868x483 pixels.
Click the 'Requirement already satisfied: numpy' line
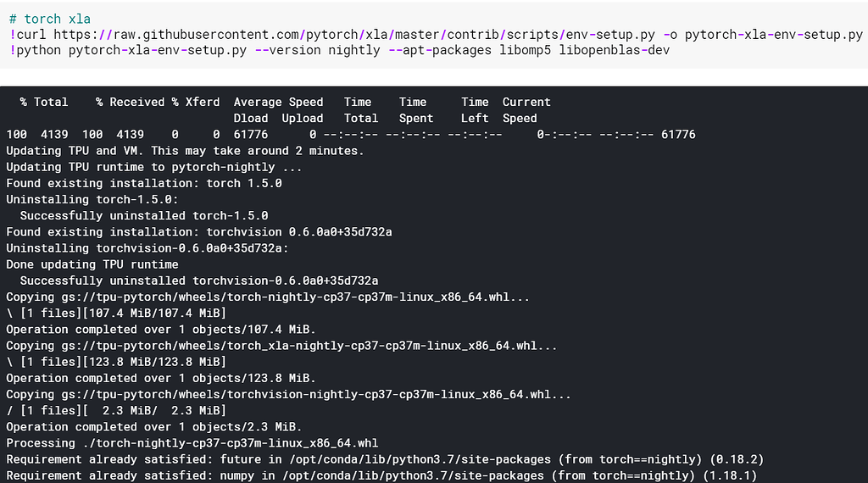(x=385, y=475)
